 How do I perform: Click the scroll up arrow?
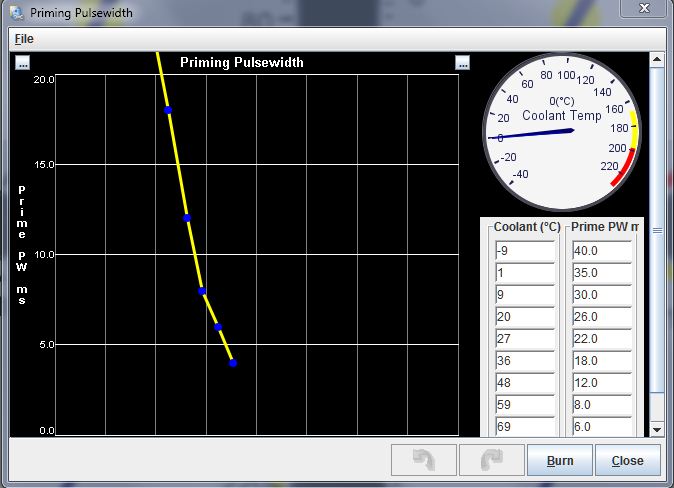pyautogui.click(x=657, y=60)
